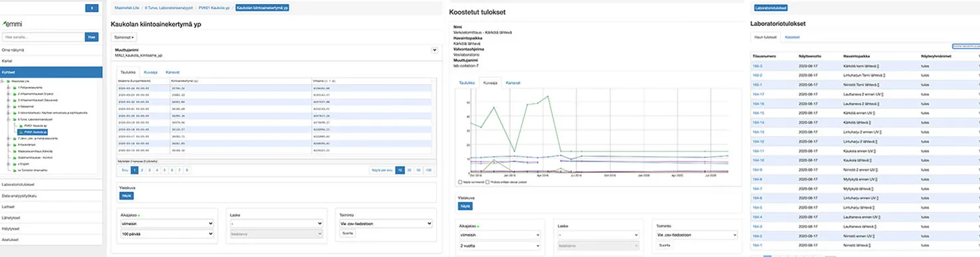Viewport: 980px width, 257px height.
Task: Click folder icon of Masinotek Lite tree root
Action: (x=9, y=82)
